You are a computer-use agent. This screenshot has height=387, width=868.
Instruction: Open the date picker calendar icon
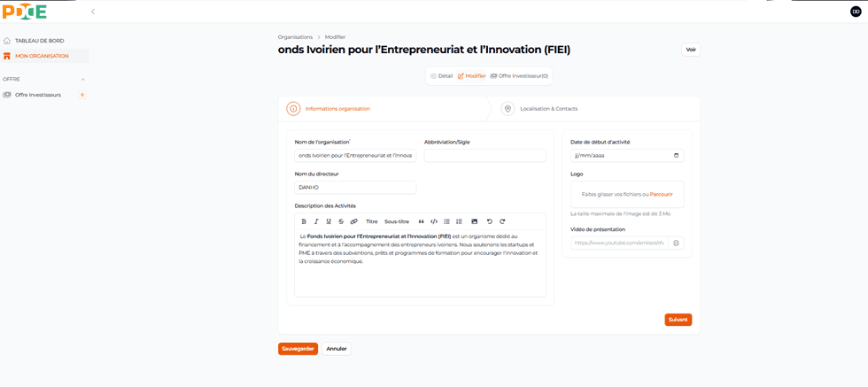point(677,156)
